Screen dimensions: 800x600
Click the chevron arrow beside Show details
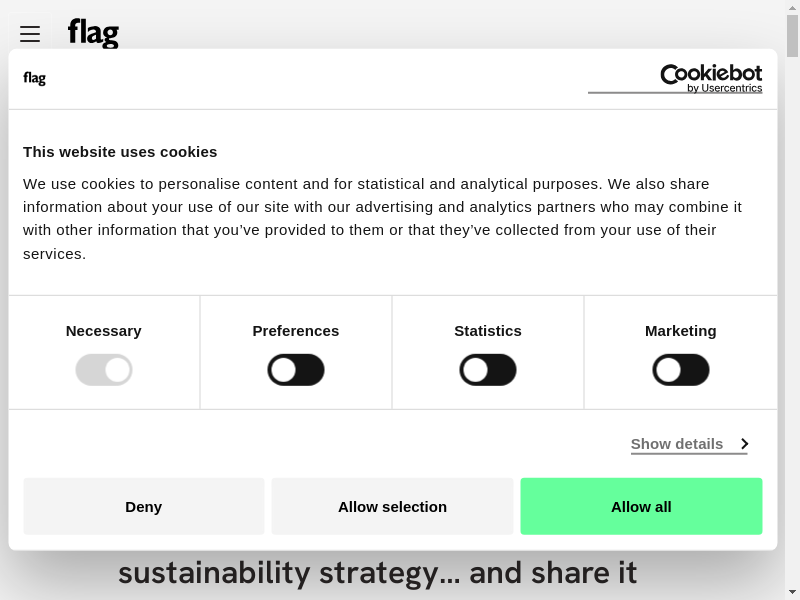click(x=744, y=444)
